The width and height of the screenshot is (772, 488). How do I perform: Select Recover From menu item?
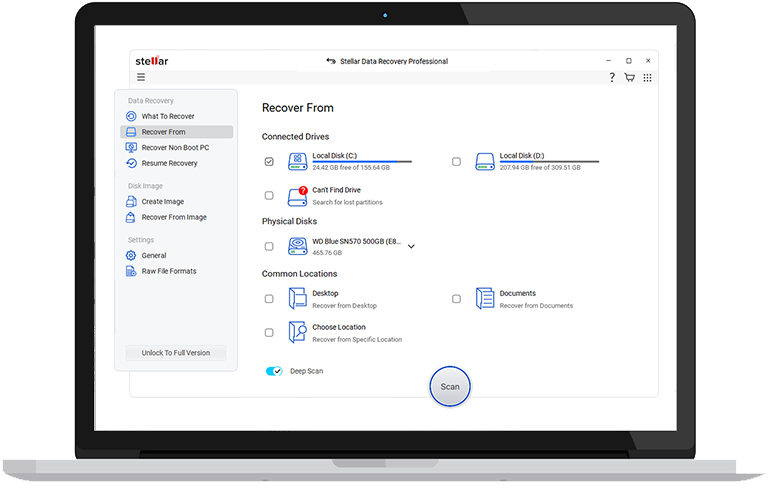click(x=176, y=132)
